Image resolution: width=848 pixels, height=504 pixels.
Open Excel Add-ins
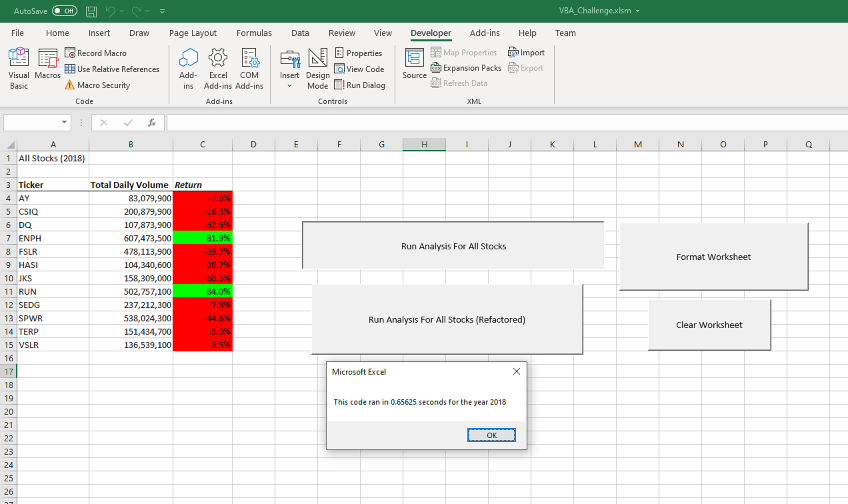[218, 68]
